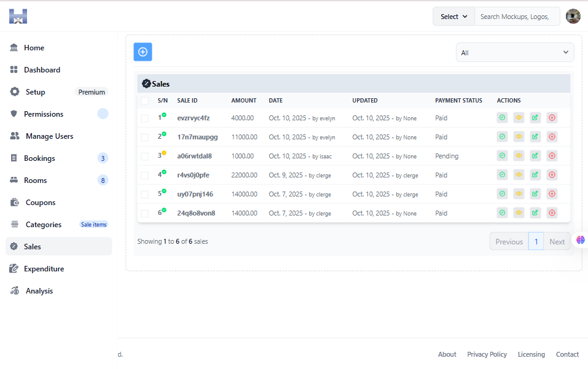
Task: Click the plus icon to add a sale
Action: (143, 52)
